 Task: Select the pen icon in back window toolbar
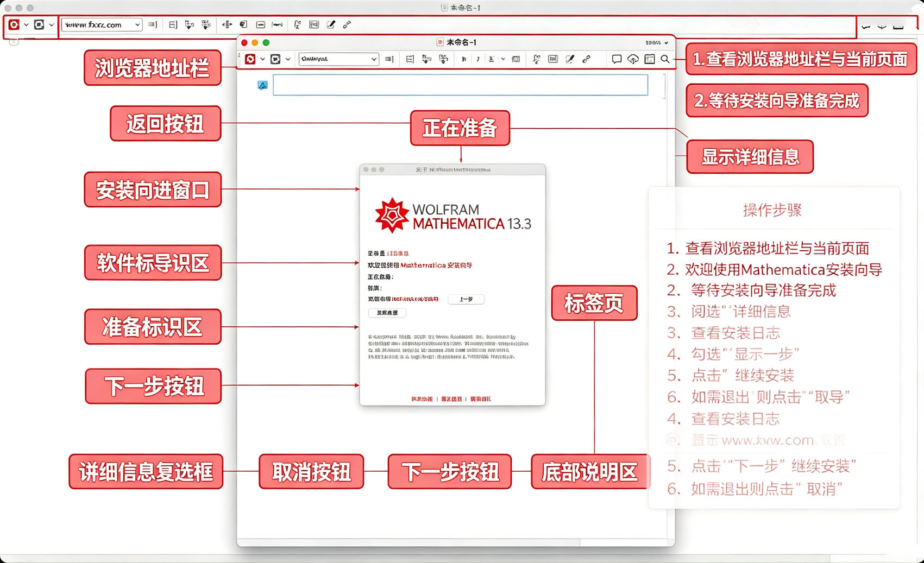click(331, 24)
